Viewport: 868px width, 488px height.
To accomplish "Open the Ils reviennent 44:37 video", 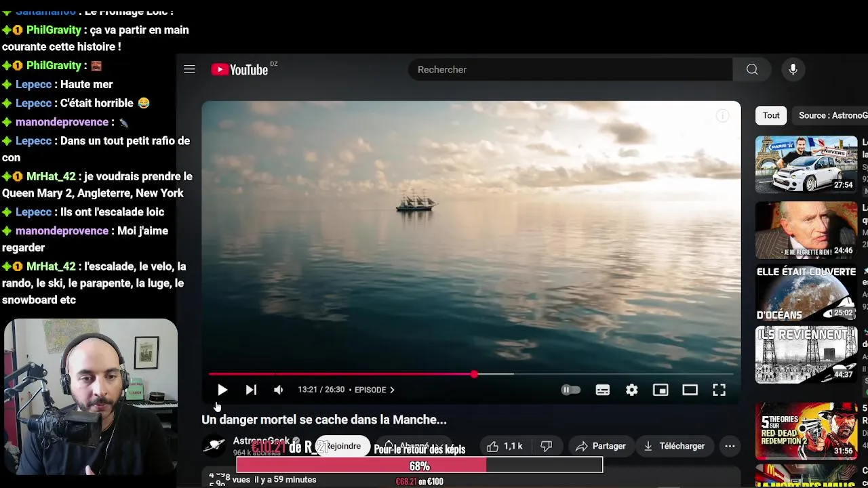I will (x=806, y=355).
